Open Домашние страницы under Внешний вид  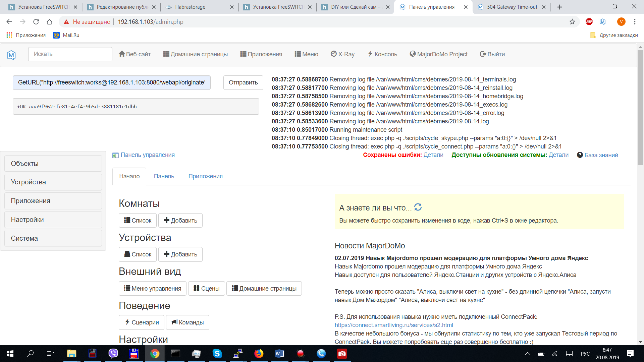[x=264, y=289]
